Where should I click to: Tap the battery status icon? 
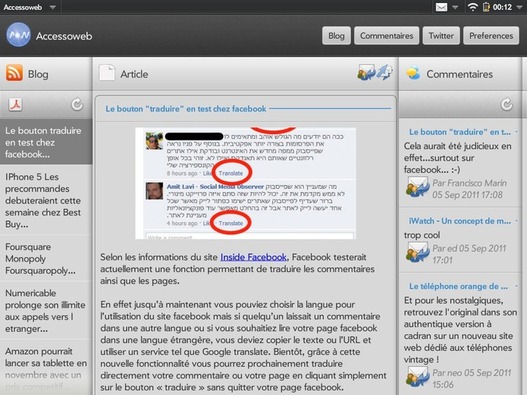[x=486, y=7]
